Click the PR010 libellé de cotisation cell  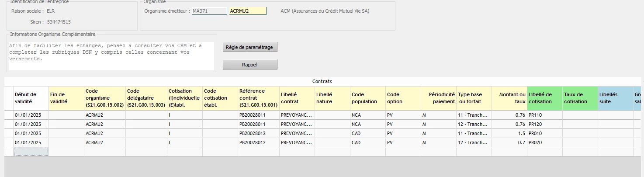tap(544, 133)
